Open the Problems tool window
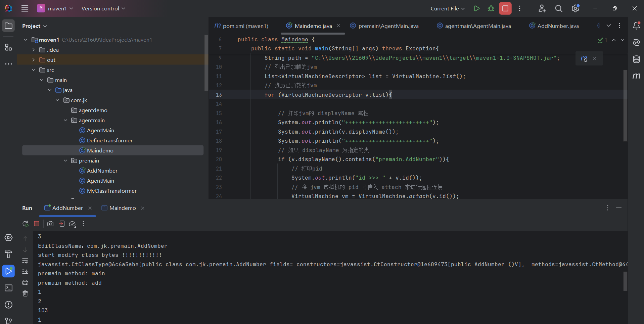The width and height of the screenshot is (644, 324). click(8, 305)
